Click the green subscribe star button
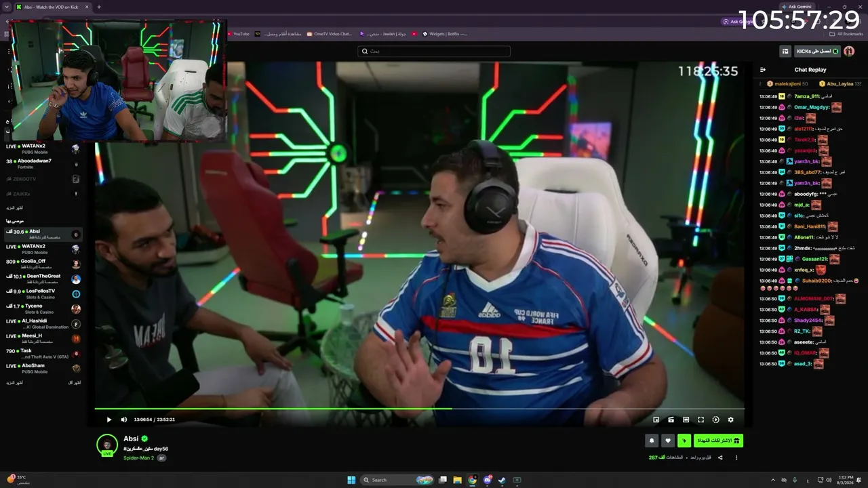Image resolution: width=868 pixels, height=488 pixels. pyautogui.click(x=684, y=441)
